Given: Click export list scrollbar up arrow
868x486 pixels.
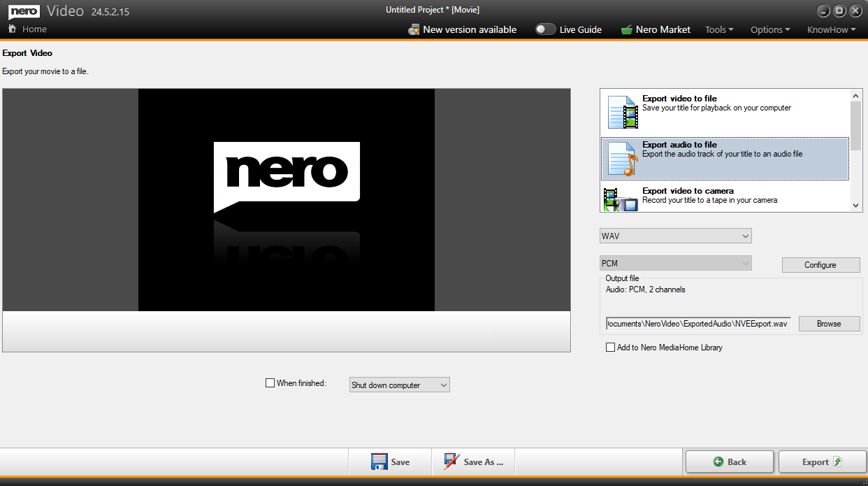Looking at the screenshot, I should [856, 95].
